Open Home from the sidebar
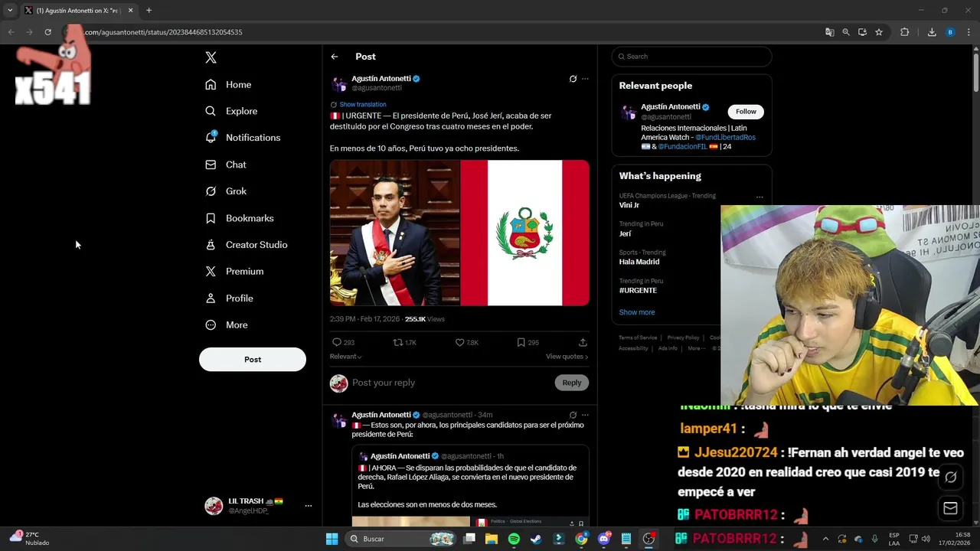This screenshot has height=551, width=980. coord(228,84)
